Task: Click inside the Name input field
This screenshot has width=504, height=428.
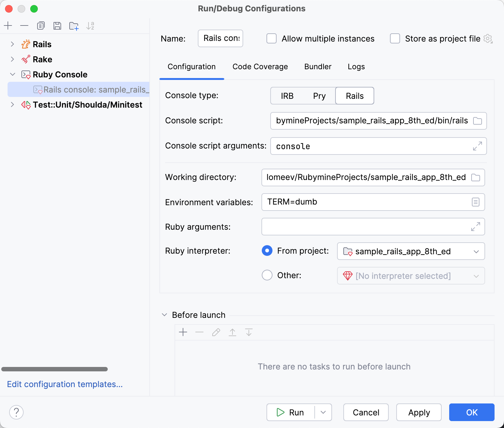Action: click(x=220, y=38)
